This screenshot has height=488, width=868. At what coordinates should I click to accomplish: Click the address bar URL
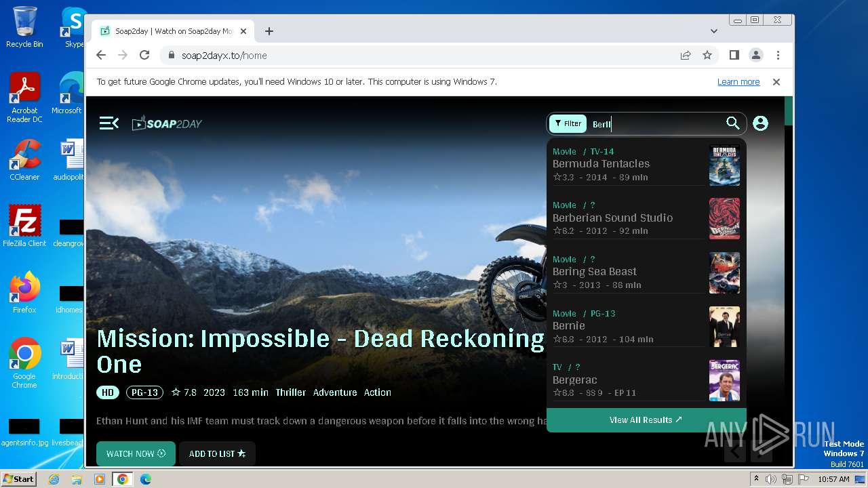pos(224,56)
